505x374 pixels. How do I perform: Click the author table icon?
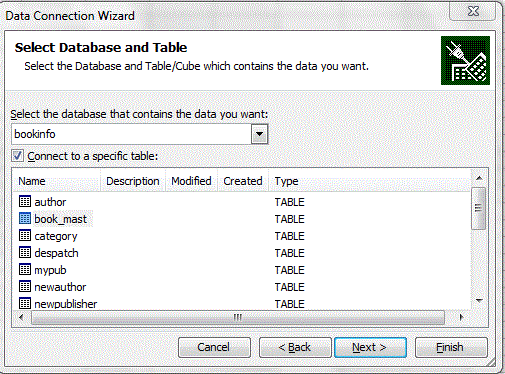coord(25,201)
